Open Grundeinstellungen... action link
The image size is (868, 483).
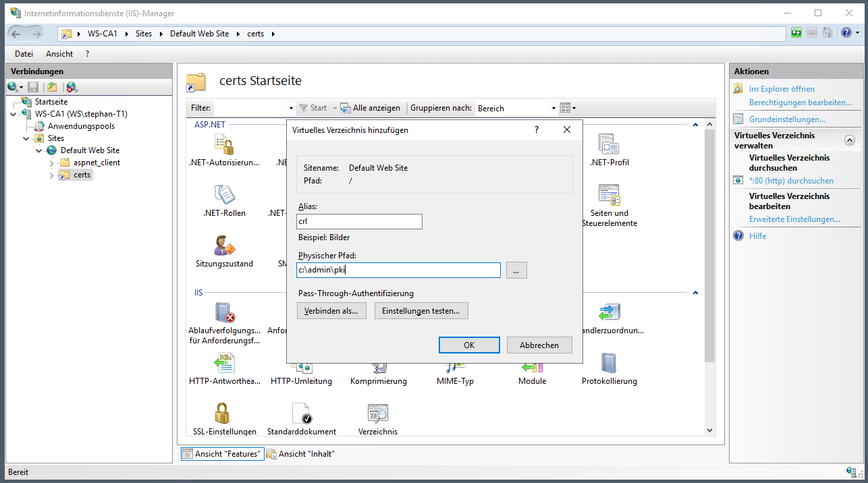787,119
